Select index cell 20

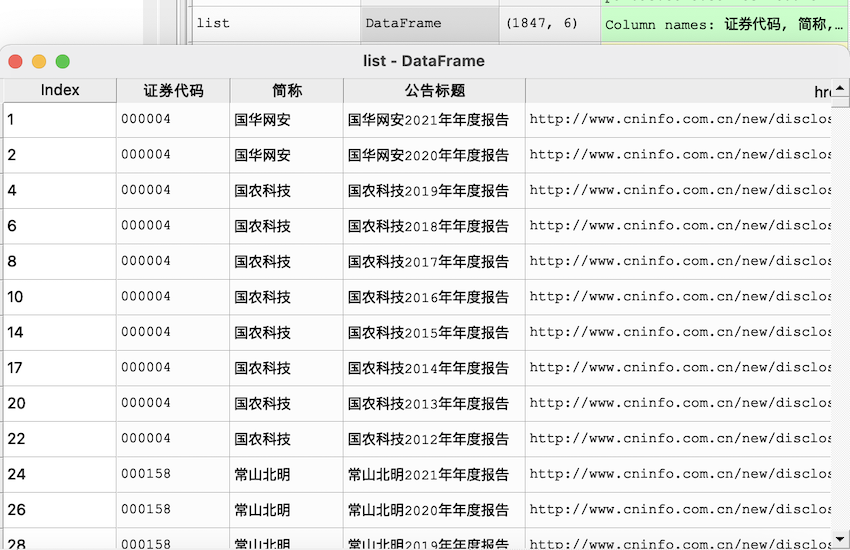(60, 404)
